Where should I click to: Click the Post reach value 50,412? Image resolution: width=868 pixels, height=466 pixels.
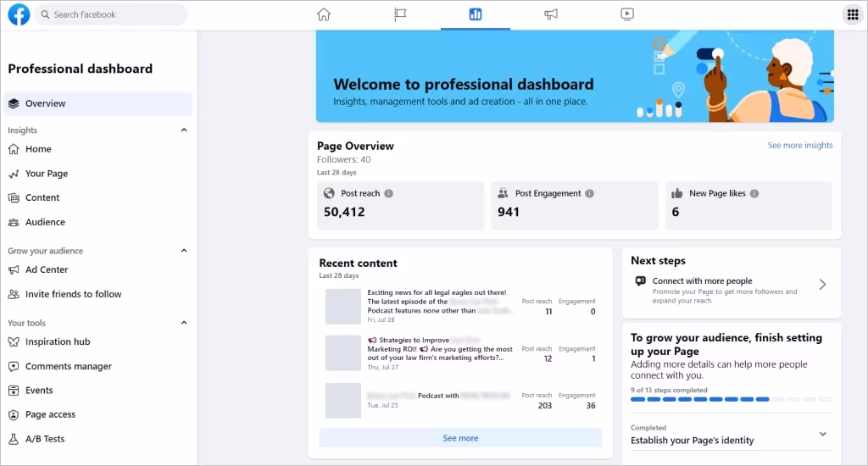pyautogui.click(x=344, y=212)
